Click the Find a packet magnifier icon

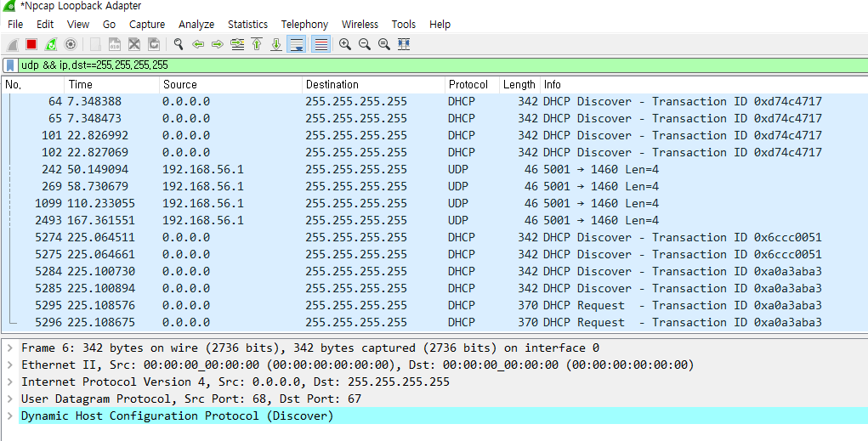[x=179, y=44]
